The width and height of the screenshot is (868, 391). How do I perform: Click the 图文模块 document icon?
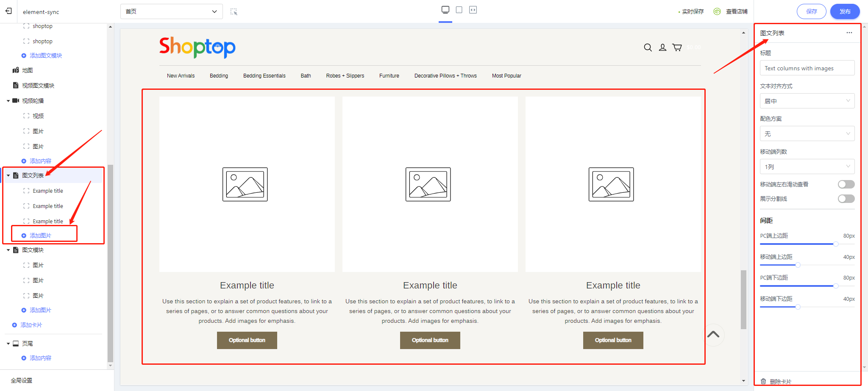pos(16,250)
